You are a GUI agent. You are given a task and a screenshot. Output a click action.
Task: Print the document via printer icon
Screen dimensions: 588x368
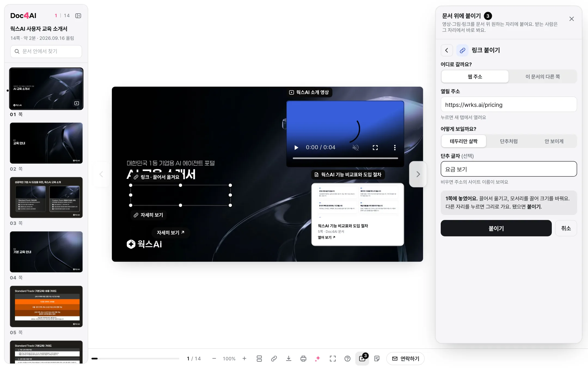303,358
